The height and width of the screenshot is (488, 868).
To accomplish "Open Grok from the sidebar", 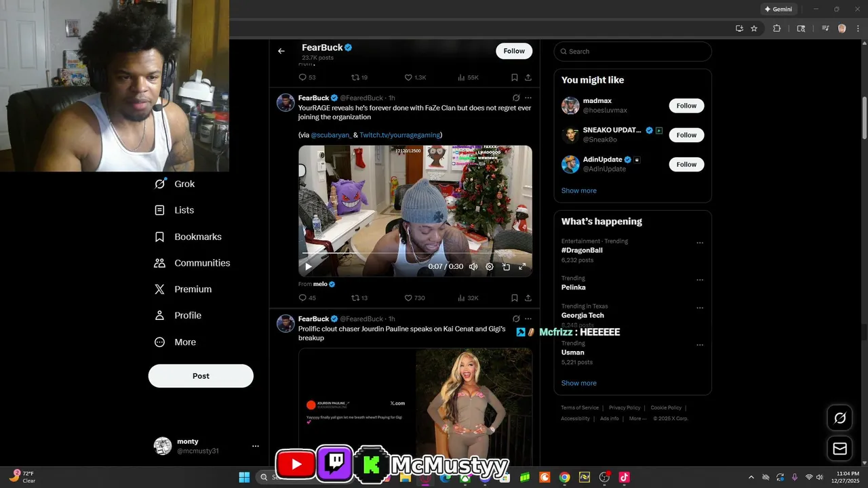I will 175,184.
